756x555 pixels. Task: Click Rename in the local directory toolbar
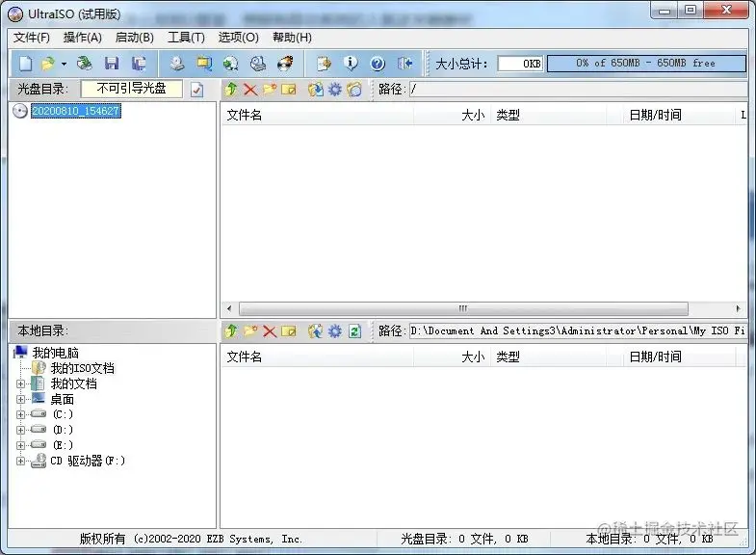coord(289,330)
